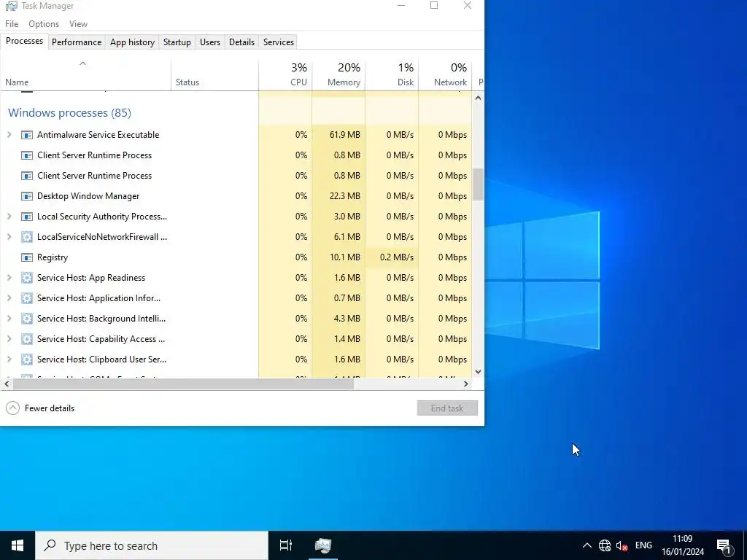Expand Service Host: Capability Access group
Viewport: 747px width, 560px height.
(9, 340)
